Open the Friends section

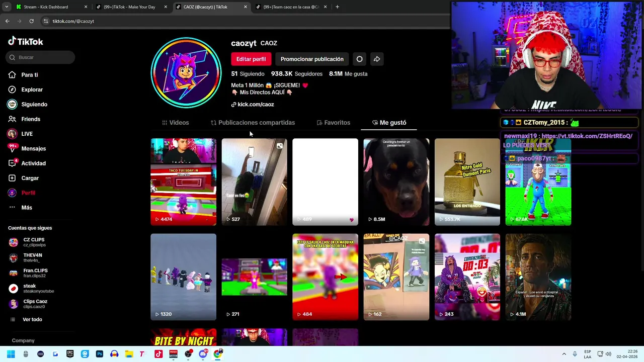point(24,119)
